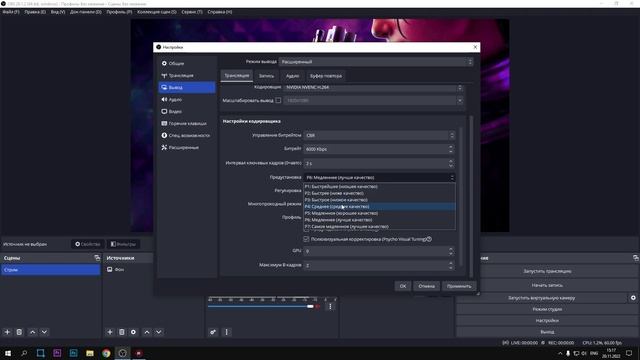Screen dimensions: 640x360
Task: Open advanced audio properties gears icon
Action: [213, 332]
